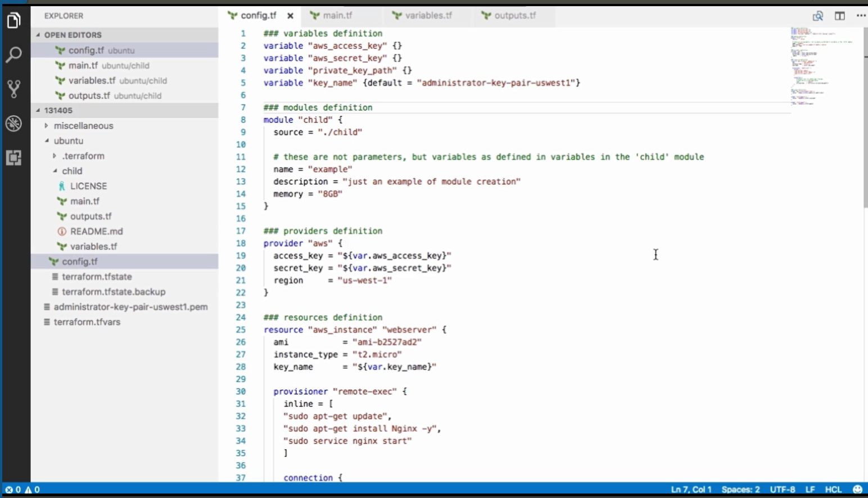Open main.tf ubuntu/child in Open Editors

click(x=124, y=66)
